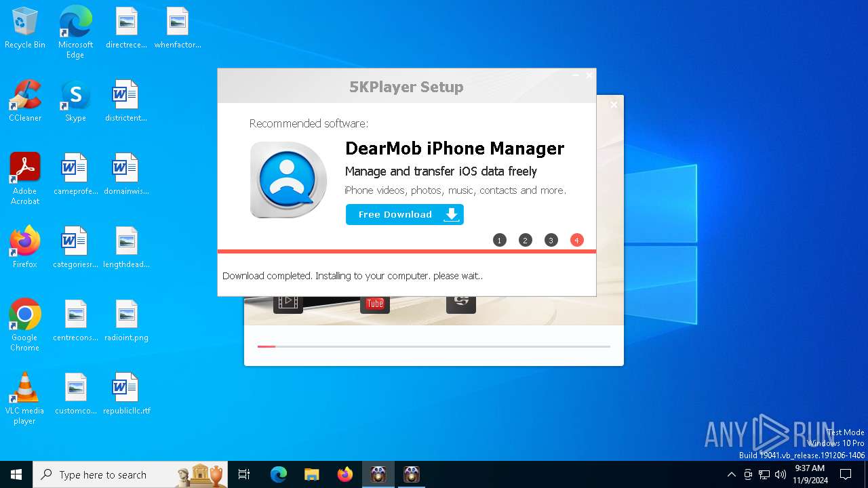Open Skype desktop shortcut

[x=75, y=101]
